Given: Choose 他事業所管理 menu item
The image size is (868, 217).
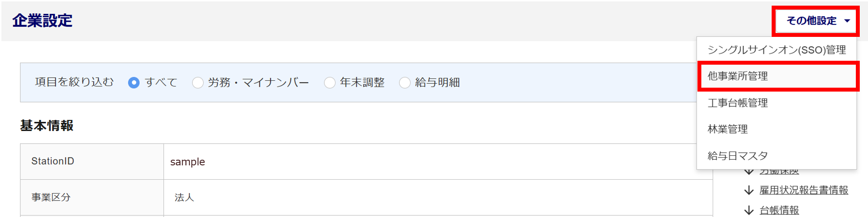Looking at the screenshot, I should click(x=738, y=76).
